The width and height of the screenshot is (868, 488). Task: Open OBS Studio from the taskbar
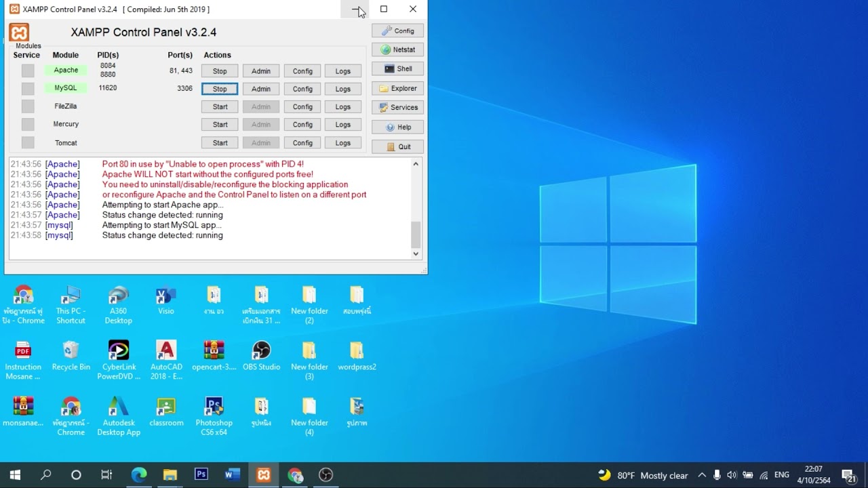pos(326,475)
